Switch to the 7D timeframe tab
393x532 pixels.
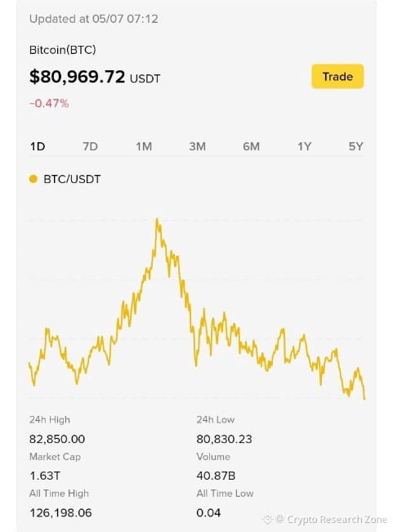[90, 146]
